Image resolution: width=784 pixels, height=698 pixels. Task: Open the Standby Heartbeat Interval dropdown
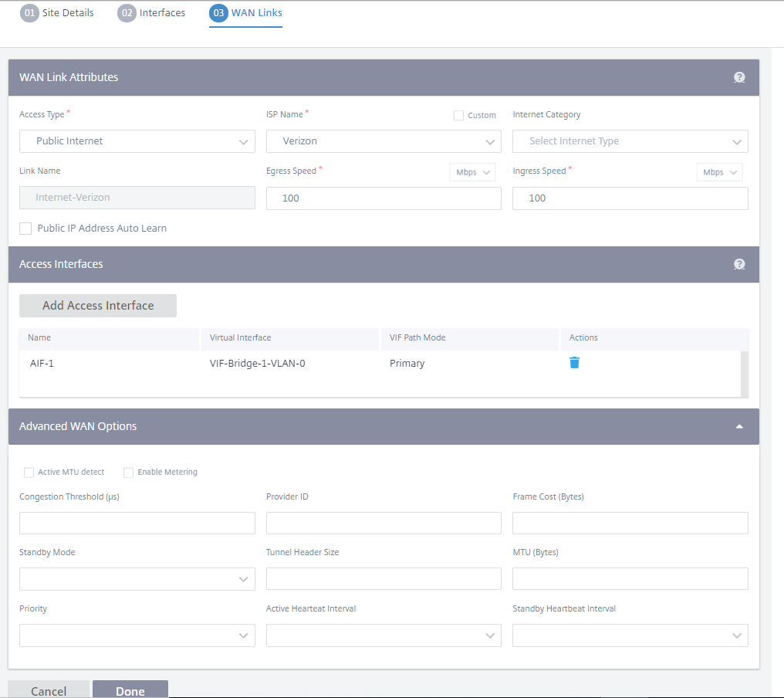click(x=630, y=635)
